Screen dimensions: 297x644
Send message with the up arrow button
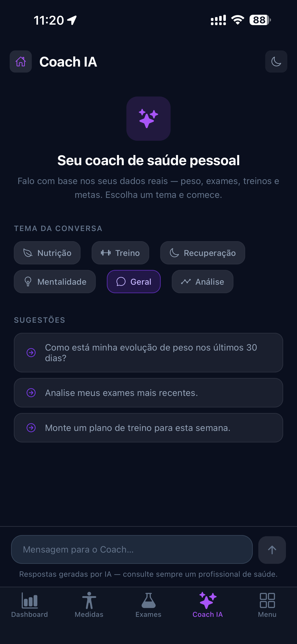click(272, 550)
